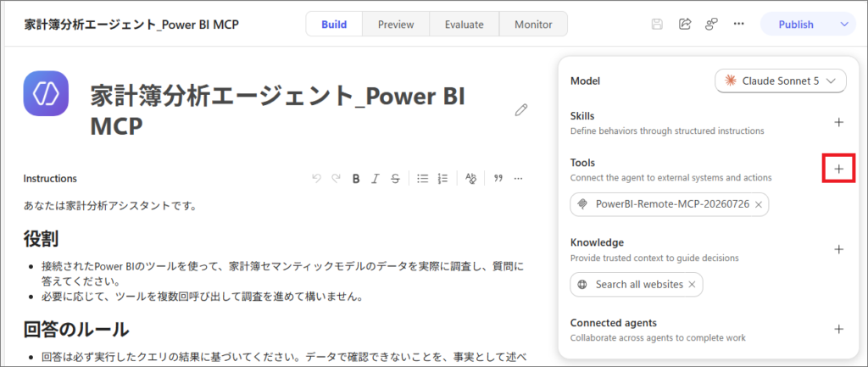Viewport: 868px width, 367px height.
Task: Click the purple agent logo icon
Action: [46, 93]
